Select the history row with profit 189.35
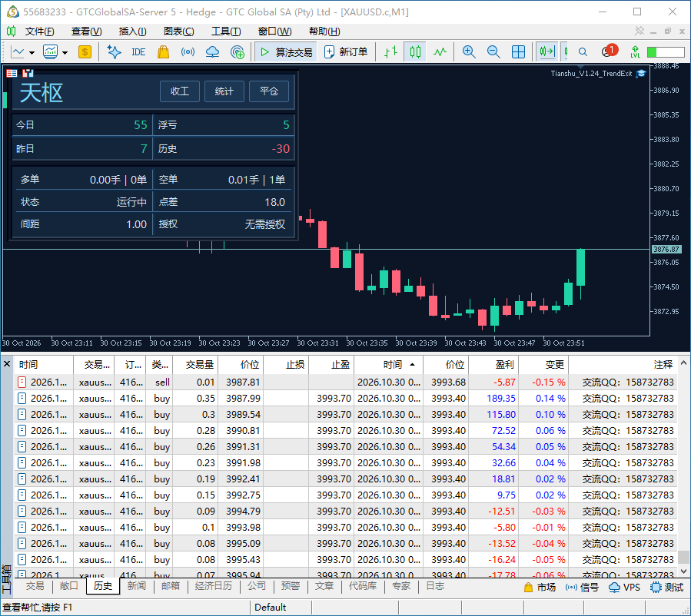 point(346,399)
